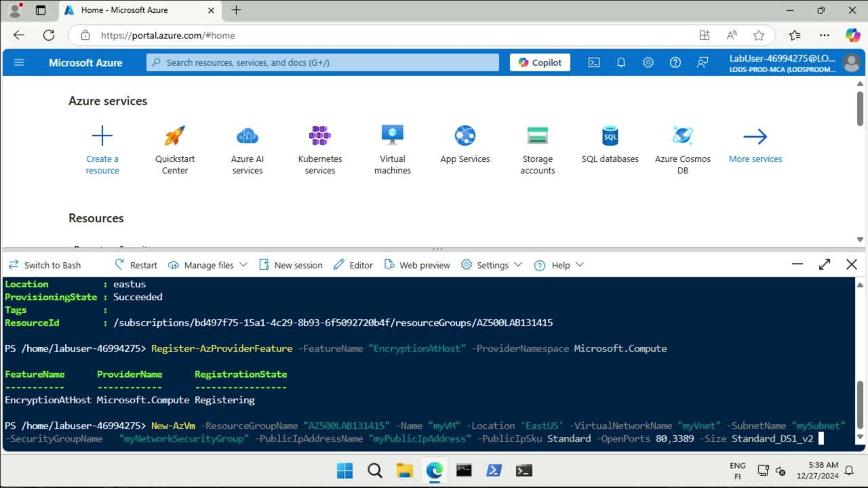
Task: Open the Windows Start menu
Action: click(344, 470)
